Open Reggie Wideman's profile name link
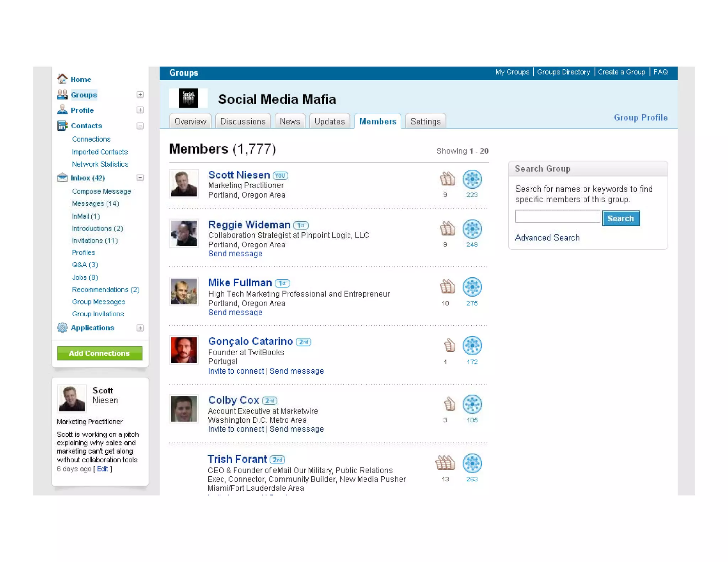The image size is (728, 562). point(249,225)
